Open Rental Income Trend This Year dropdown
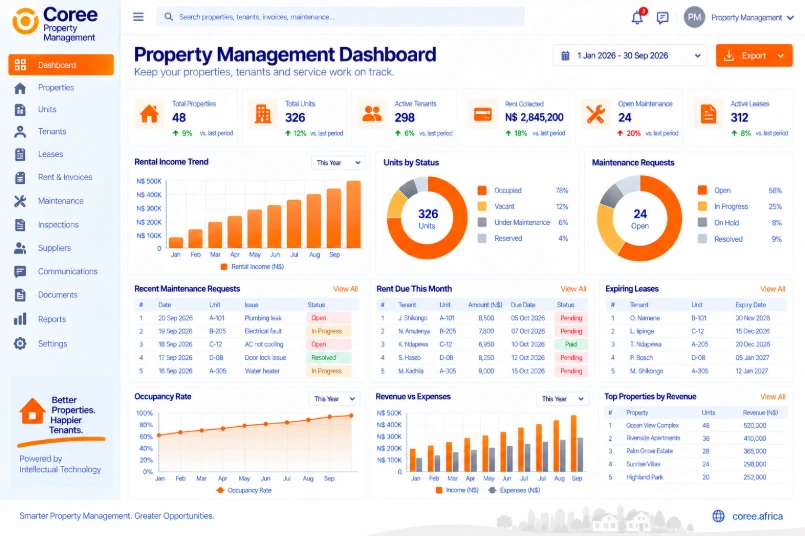This screenshot has height=536, width=805. pyautogui.click(x=338, y=163)
